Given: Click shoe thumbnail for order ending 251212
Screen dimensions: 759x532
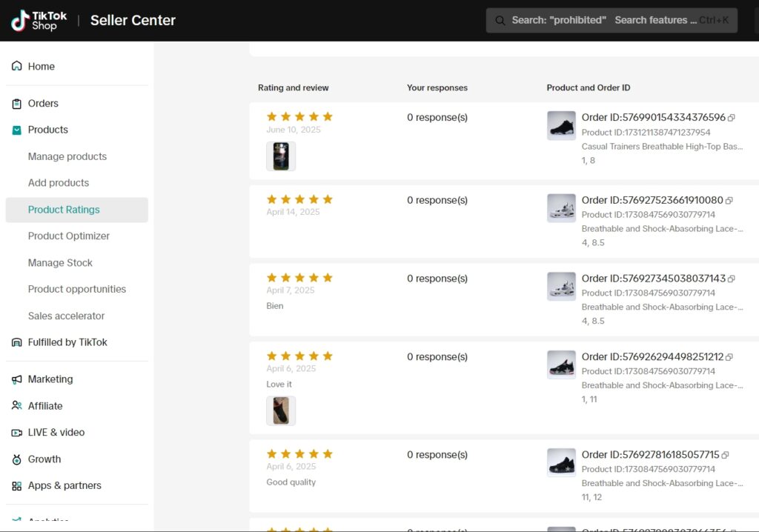Looking at the screenshot, I should point(561,365).
